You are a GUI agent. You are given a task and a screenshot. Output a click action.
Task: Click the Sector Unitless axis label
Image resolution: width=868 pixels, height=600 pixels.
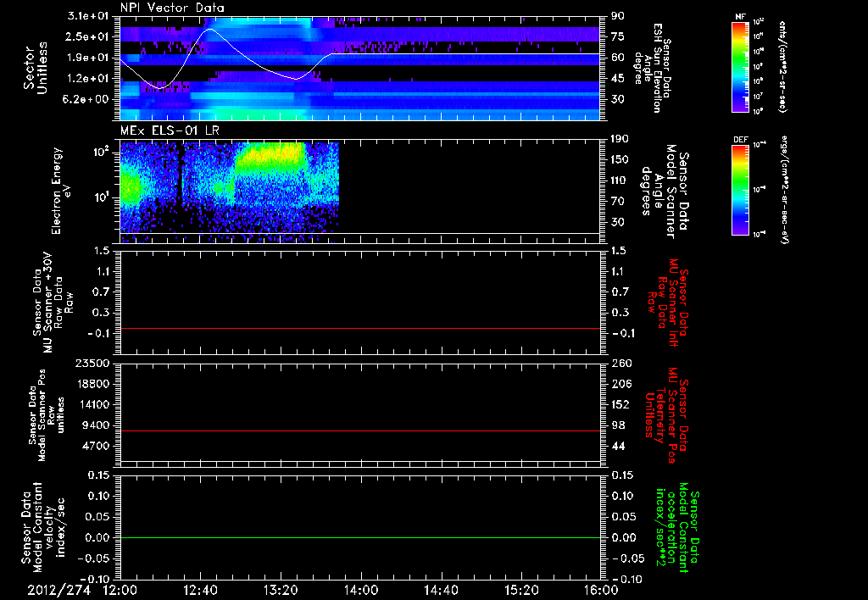coord(36,68)
